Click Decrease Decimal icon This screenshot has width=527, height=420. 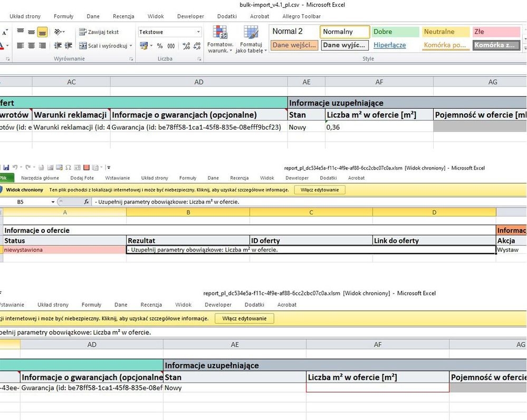(197, 46)
